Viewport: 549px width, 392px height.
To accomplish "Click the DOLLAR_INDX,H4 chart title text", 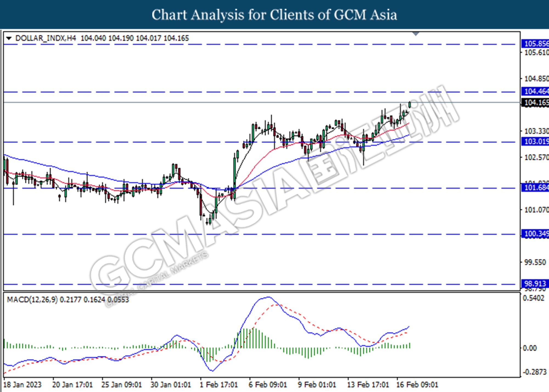I will click(46, 38).
